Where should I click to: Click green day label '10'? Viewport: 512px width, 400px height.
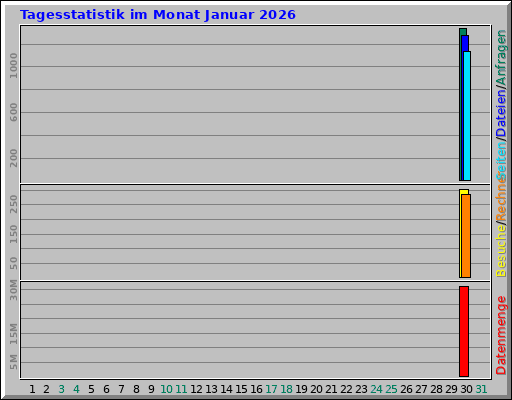(x=167, y=389)
